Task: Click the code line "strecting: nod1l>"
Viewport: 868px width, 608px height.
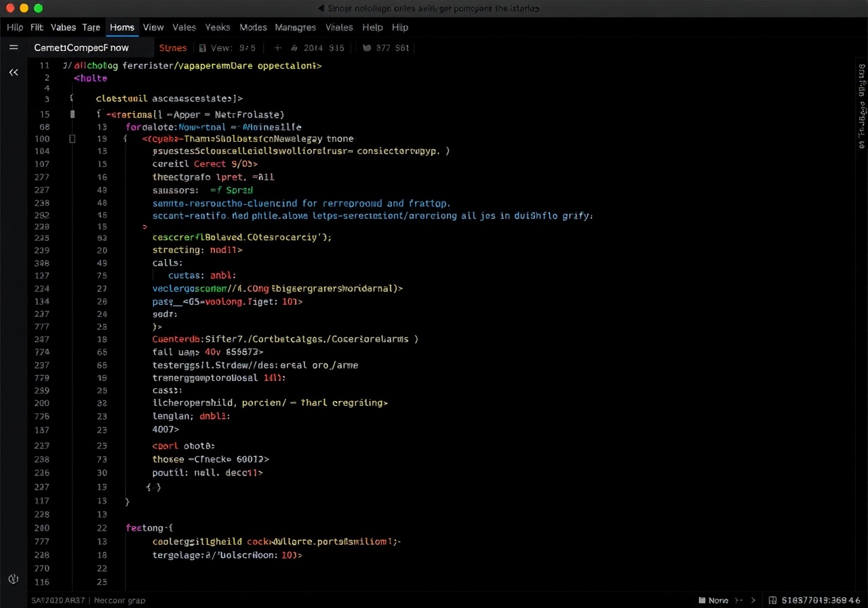Action: [197, 250]
